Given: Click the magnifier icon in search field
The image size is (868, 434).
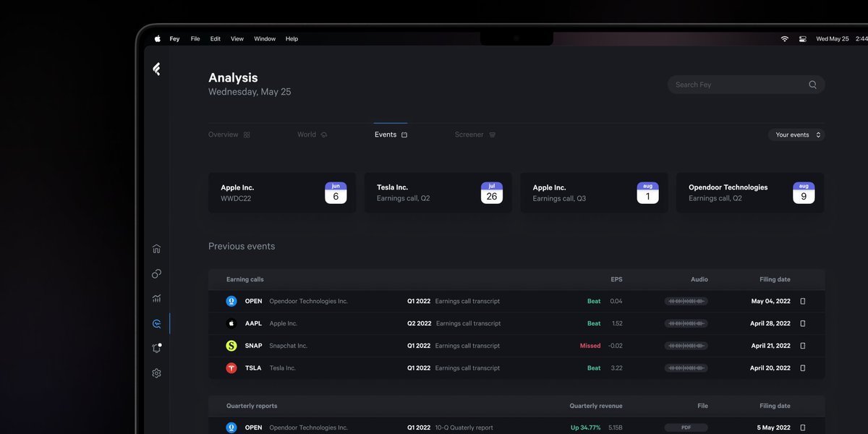Looking at the screenshot, I should coord(812,85).
